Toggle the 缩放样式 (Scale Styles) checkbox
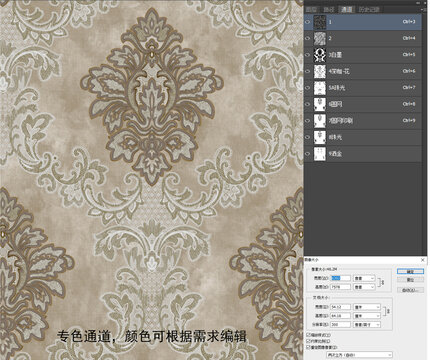Image resolution: width=430 pixels, height=360 pixels. click(308, 335)
